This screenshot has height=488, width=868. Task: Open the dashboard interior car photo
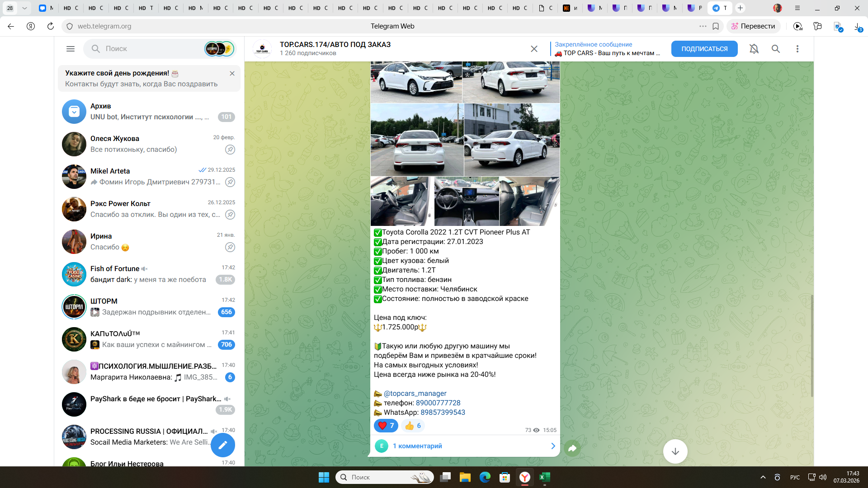click(x=466, y=202)
